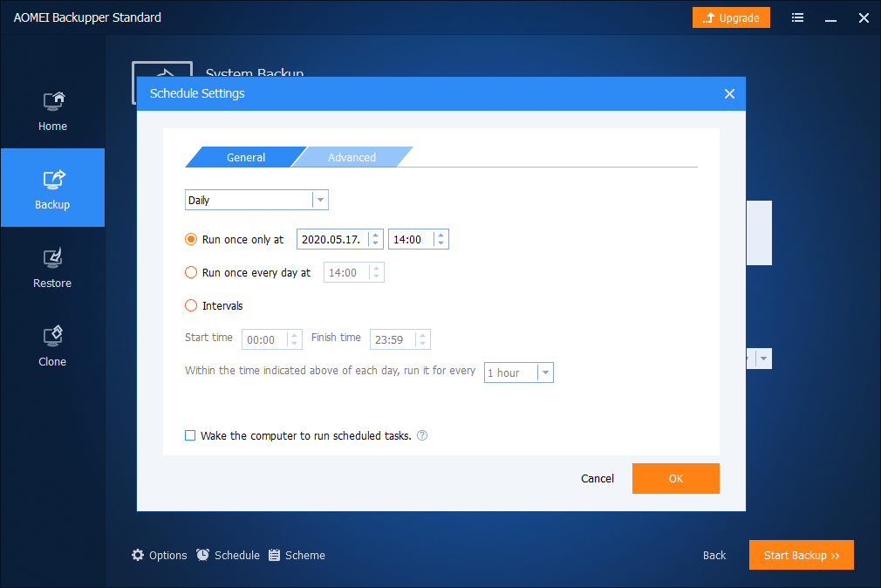Open the main menu list icon
The width and height of the screenshot is (881, 588).
pyautogui.click(x=797, y=17)
